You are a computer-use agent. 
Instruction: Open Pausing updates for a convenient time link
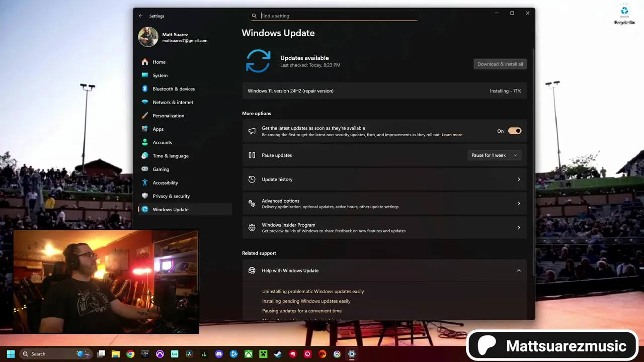coord(302,311)
